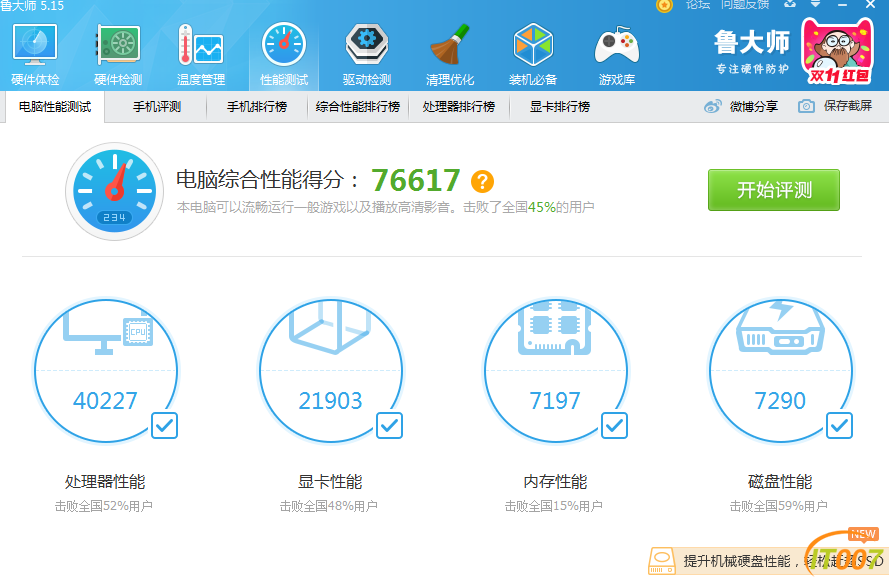The height and width of the screenshot is (582, 889).
Task: Click the graphics card score 21903
Action: point(330,401)
